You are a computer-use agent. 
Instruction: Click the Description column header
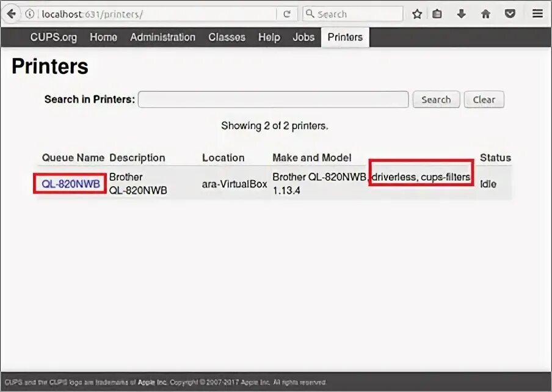pos(137,158)
